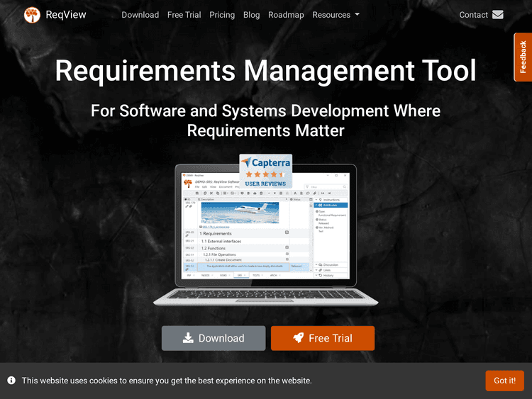Screen dimensions: 532x399
Task: Click the ReqView tree logo icon
Action: [32, 15]
